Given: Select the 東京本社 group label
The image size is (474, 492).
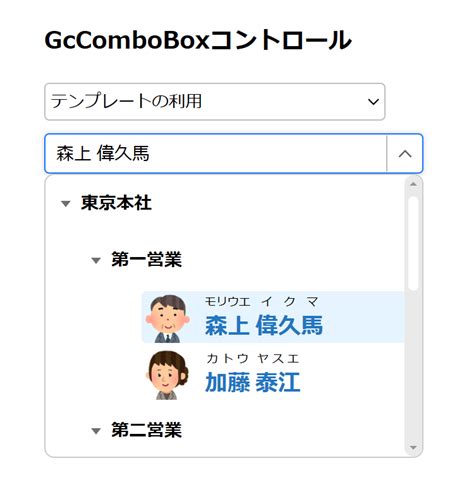Looking at the screenshot, I should pyautogui.click(x=116, y=203).
